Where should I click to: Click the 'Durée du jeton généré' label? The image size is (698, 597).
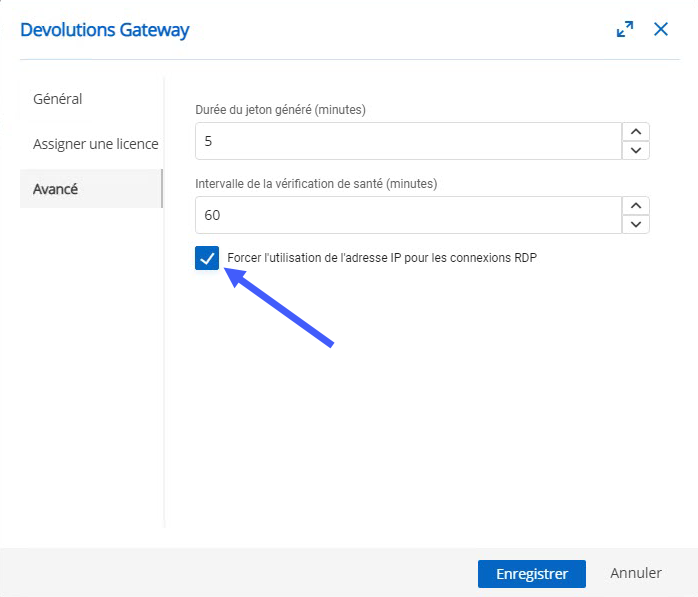coord(281,110)
